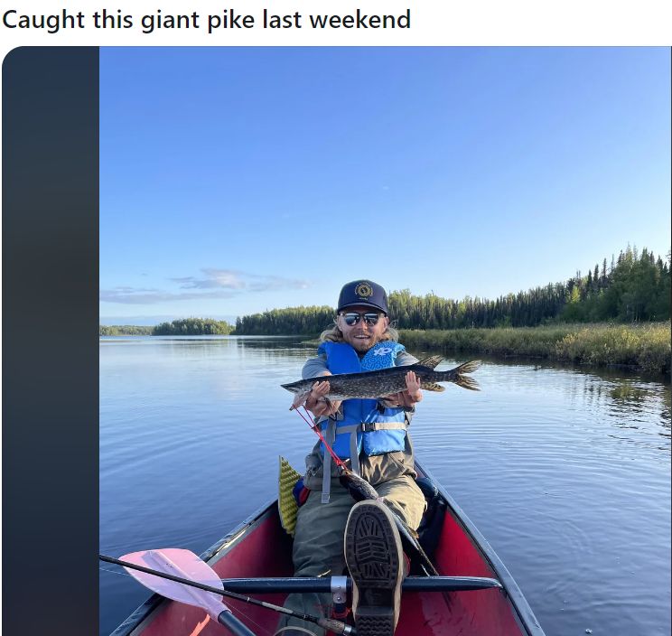Click the small island of trees at left
This screenshot has height=636, width=672.
click(x=193, y=326)
